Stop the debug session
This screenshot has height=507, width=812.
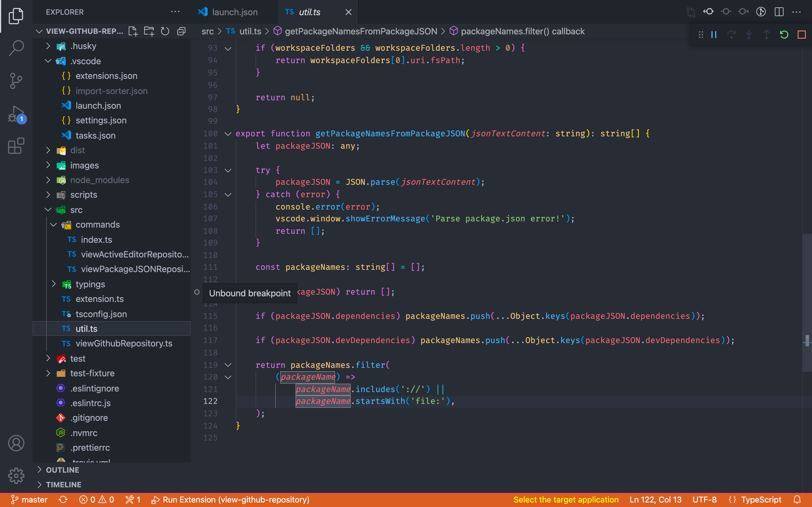pos(802,34)
